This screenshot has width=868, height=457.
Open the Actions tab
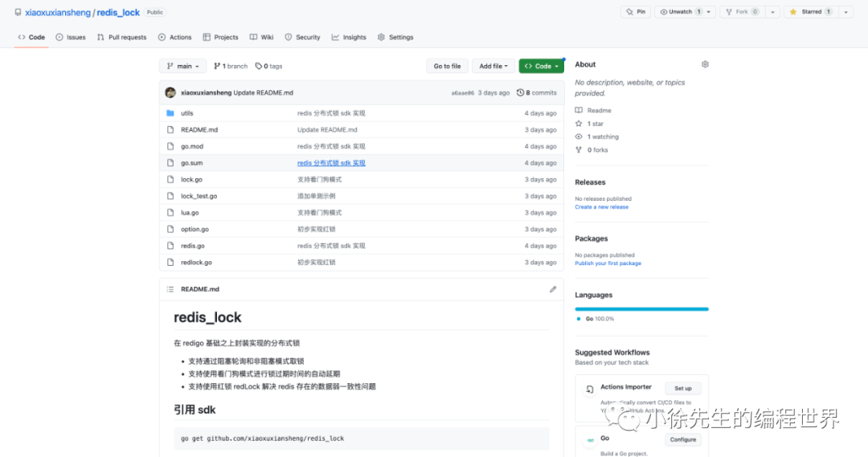pos(175,37)
